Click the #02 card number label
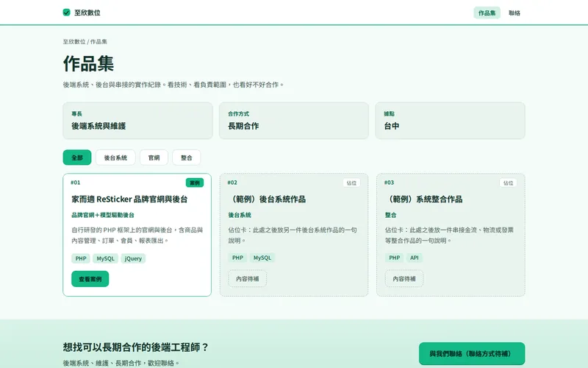The height and width of the screenshot is (368, 588). [232, 183]
